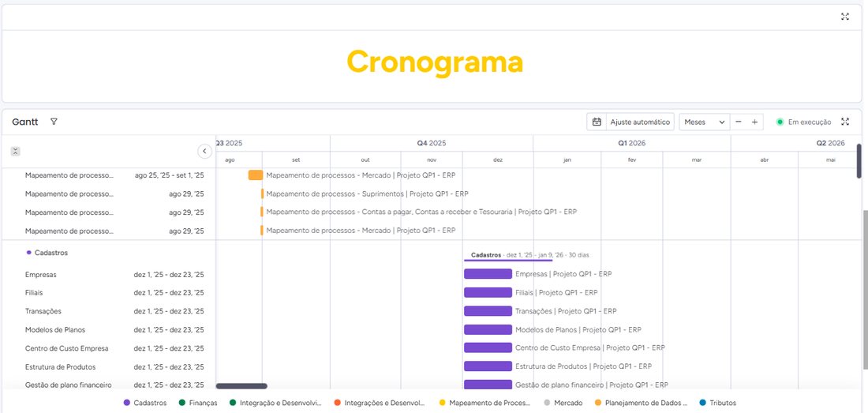Click the jan month header
This screenshot has width=868, height=413.
click(567, 160)
